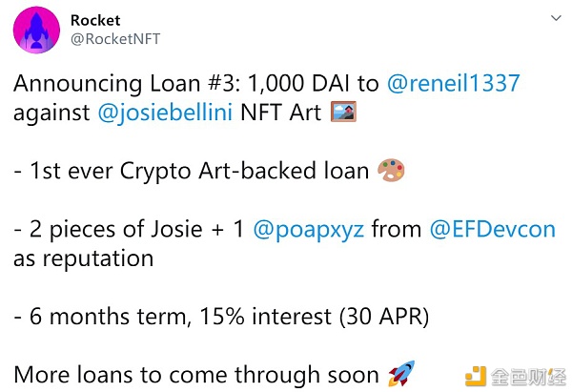572x392 pixels.
Task: Click the 金色财经 watermark text
Action: (x=528, y=377)
